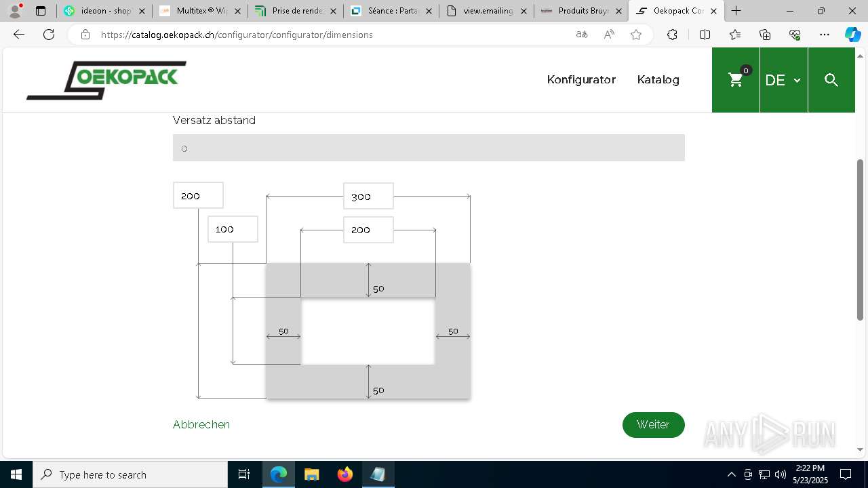Edit the outer height field 200
868x488 pixels.
point(198,195)
